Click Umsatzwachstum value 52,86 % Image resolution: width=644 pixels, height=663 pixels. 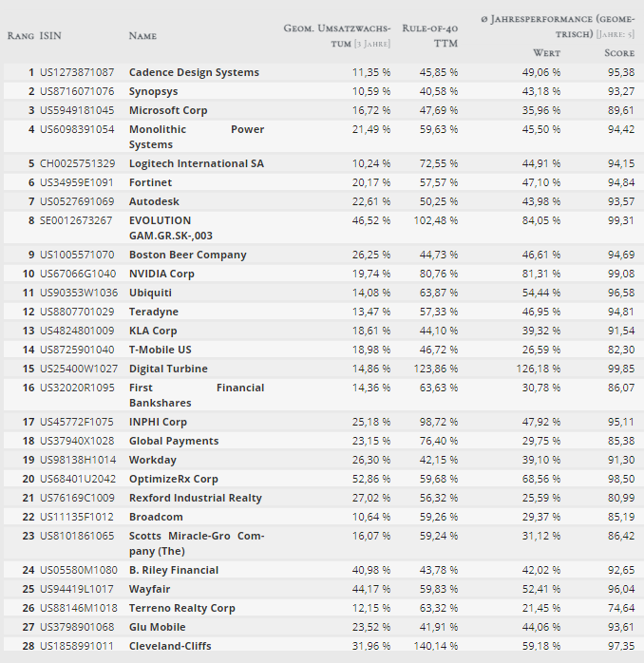371,479
